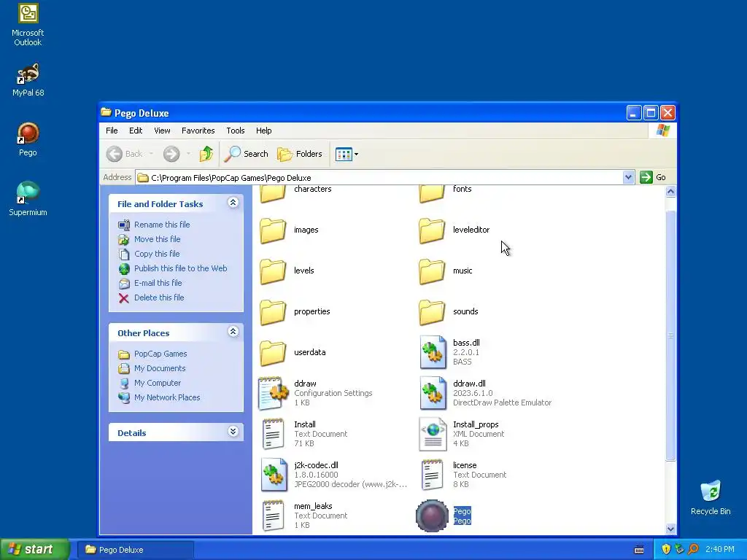Select the userdata folder icon

tap(273, 354)
